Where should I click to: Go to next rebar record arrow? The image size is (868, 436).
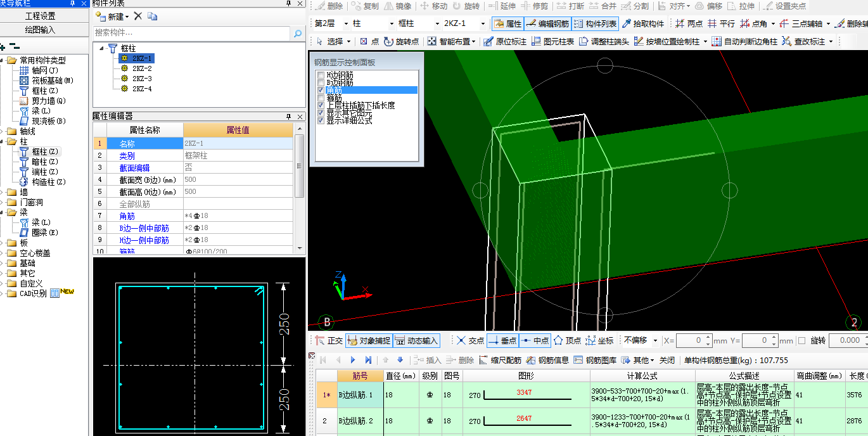(353, 360)
